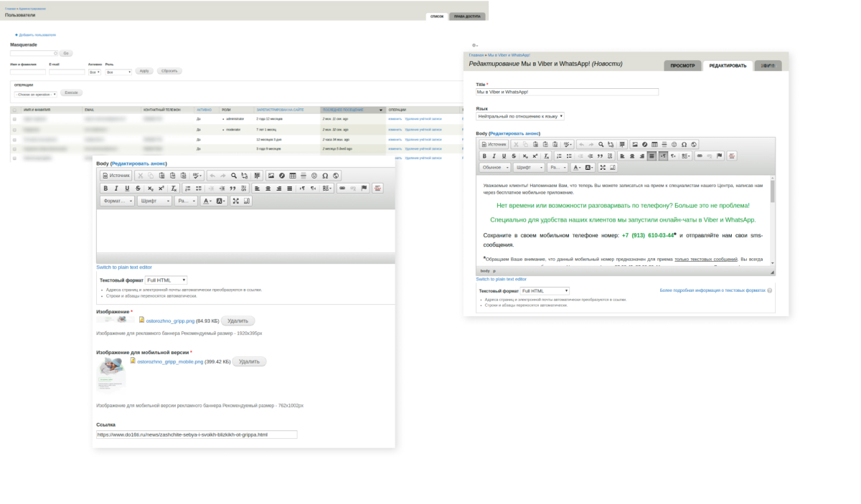The width and height of the screenshot is (861, 504).
Task: Check the moderator user row checkbox
Action: [x=14, y=130]
